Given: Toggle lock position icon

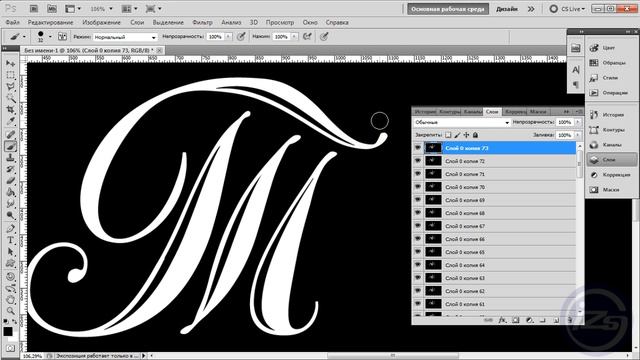Looking at the screenshot, I should pos(466,135).
